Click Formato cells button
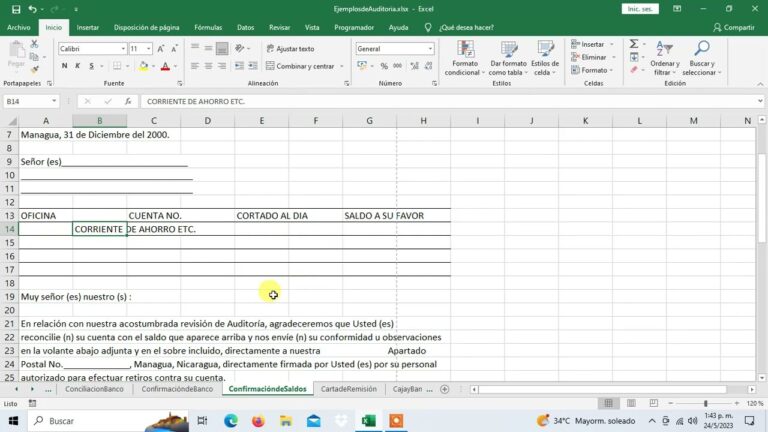 click(x=592, y=71)
